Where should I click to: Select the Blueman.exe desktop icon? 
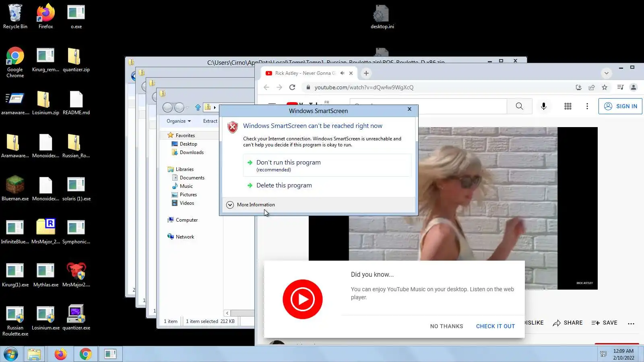pos(15,189)
